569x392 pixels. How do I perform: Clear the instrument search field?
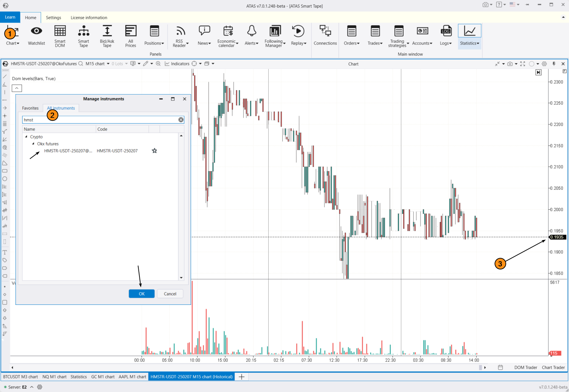coord(181,120)
